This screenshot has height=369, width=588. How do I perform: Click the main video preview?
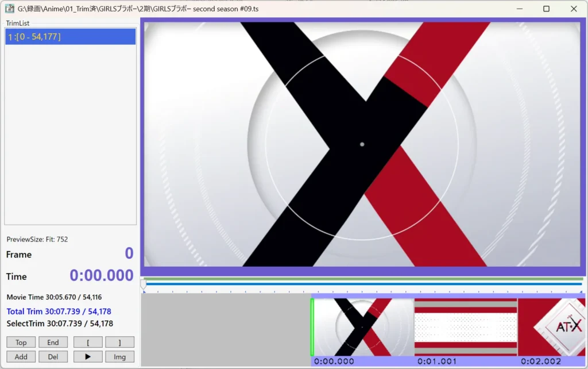[x=362, y=144]
